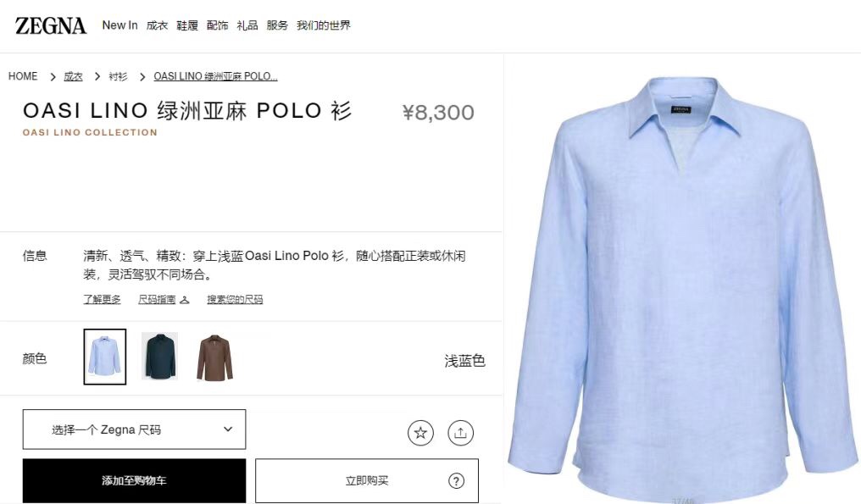861x504 pixels.
Task: Select the dark navy shirt color
Action: click(159, 357)
